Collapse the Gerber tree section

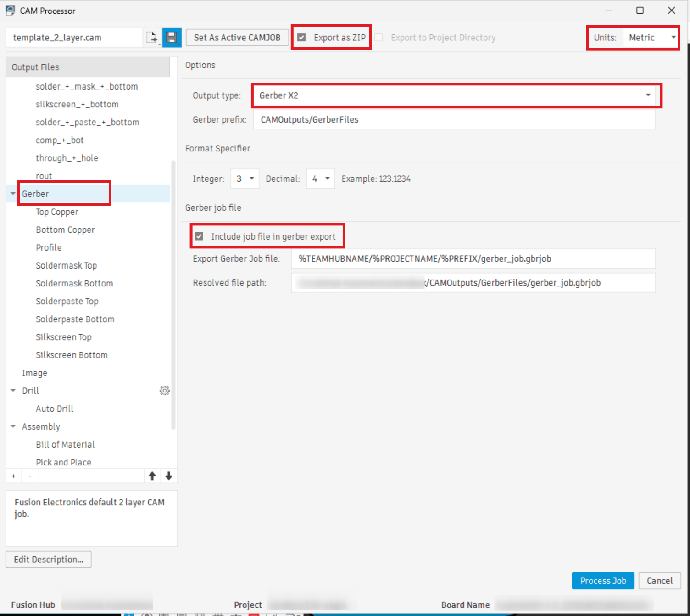(13, 194)
